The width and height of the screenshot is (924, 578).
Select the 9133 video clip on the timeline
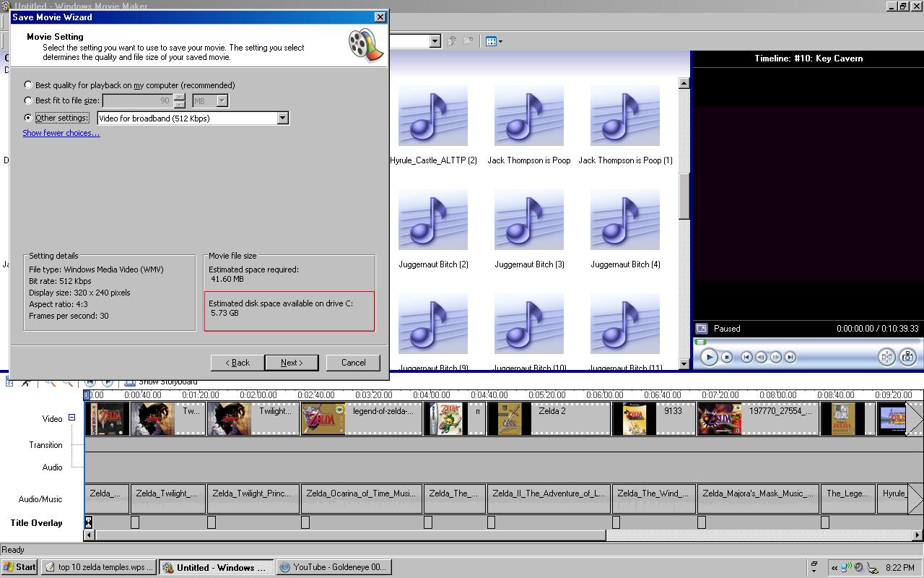pyautogui.click(x=654, y=419)
